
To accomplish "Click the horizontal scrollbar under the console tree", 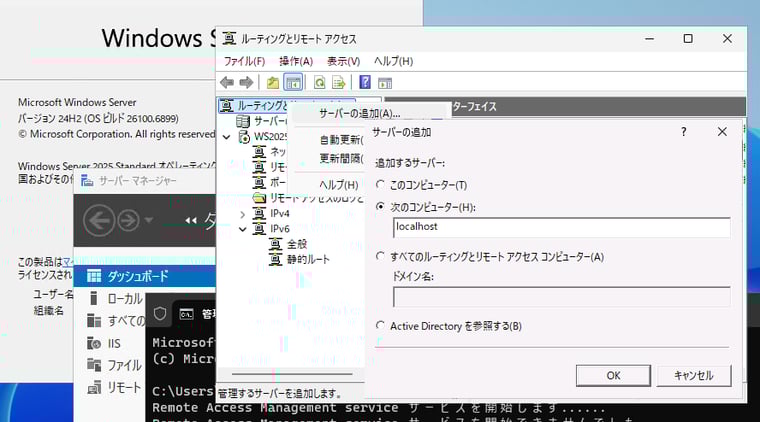I will click(292, 374).
